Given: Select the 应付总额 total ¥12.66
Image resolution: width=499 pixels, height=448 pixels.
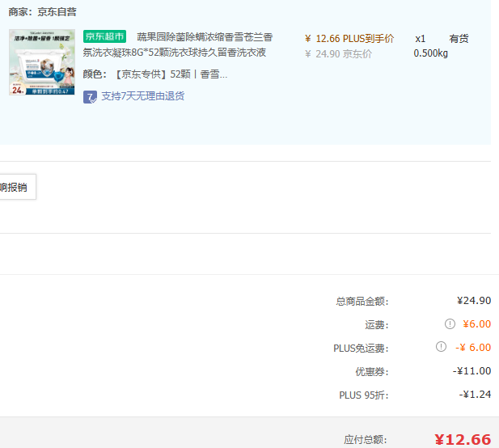Looking at the screenshot, I should (x=463, y=440).
